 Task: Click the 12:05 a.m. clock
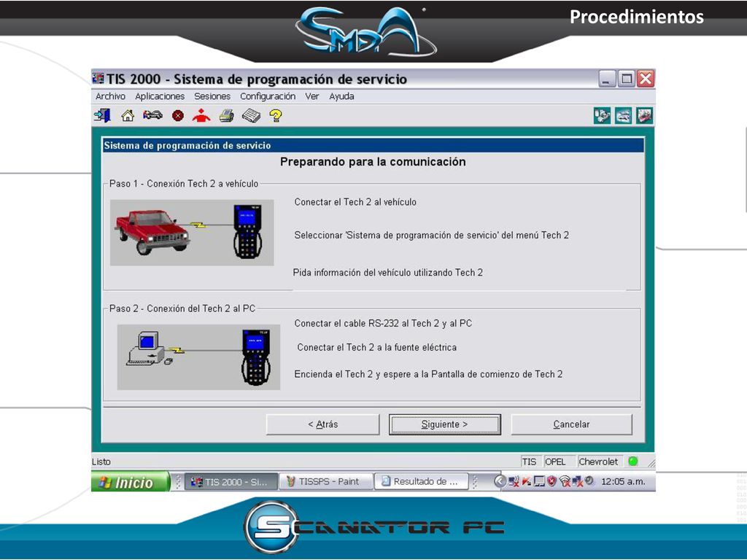(623, 481)
